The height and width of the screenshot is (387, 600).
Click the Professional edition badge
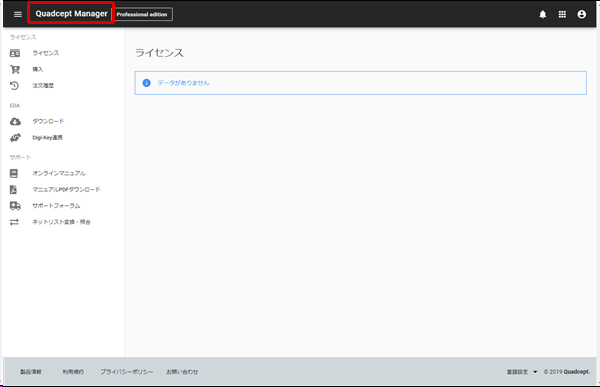142,14
